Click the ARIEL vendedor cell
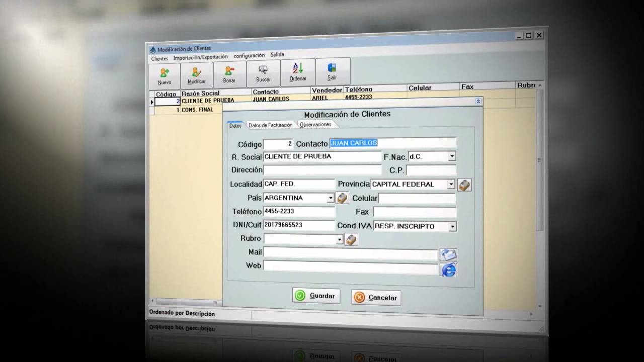644x362 pixels. coord(327,97)
